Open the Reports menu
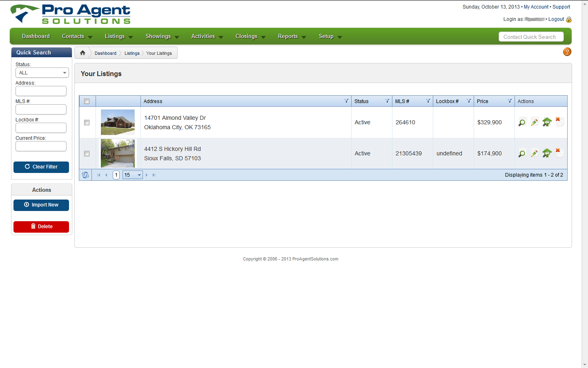588x368 pixels. click(x=288, y=36)
